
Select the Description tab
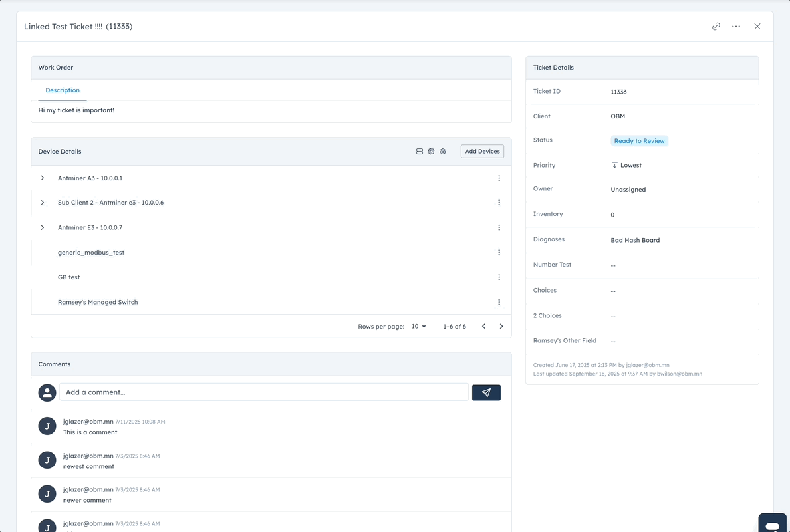point(63,90)
